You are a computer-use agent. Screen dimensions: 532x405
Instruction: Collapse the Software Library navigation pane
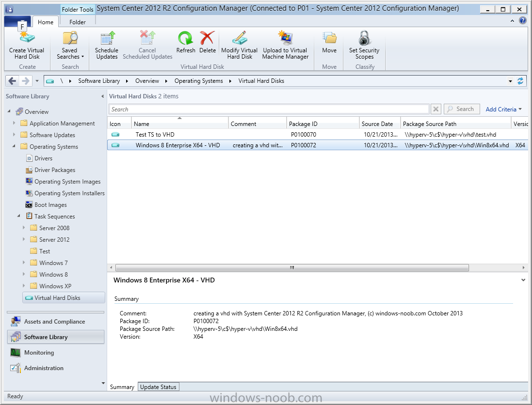(102, 96)
